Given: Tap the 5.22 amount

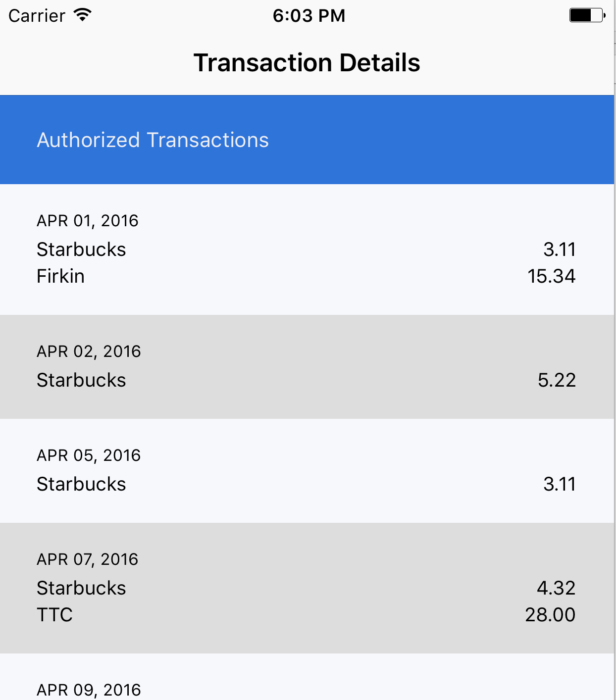Looking at the screenshot, I should coord(557,380).
